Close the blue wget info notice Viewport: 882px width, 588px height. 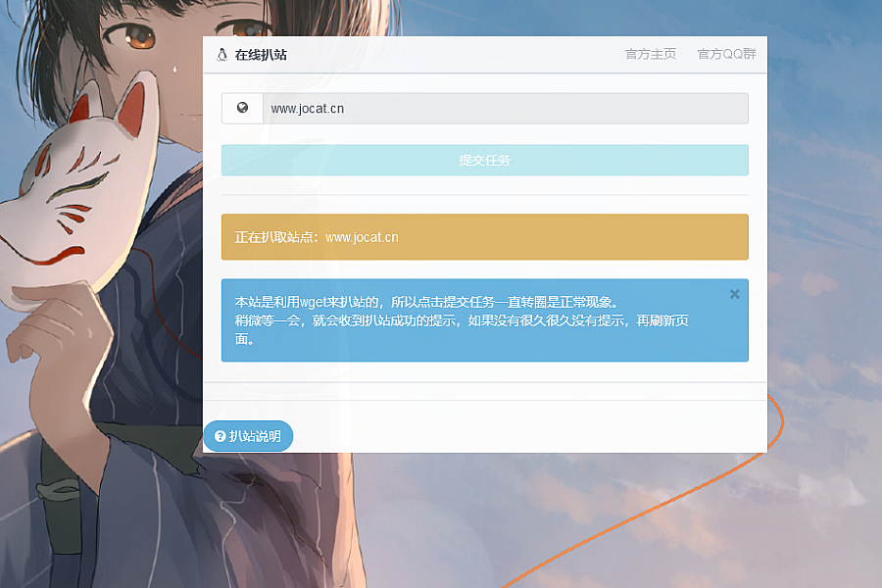click(x=735, y=294)
